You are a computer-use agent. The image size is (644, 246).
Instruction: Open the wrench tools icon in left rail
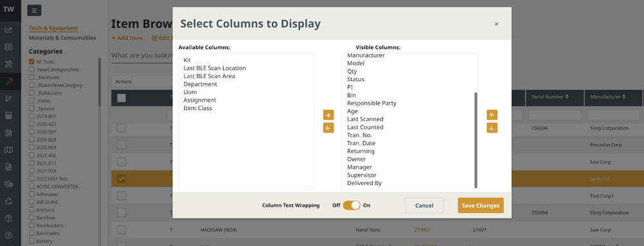[x=8, y=81]
